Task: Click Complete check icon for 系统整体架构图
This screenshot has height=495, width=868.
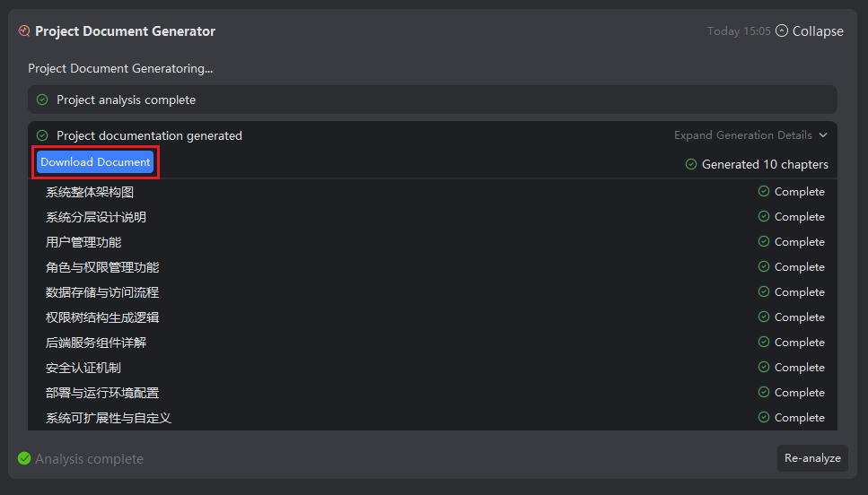Action: pos(764,192)
